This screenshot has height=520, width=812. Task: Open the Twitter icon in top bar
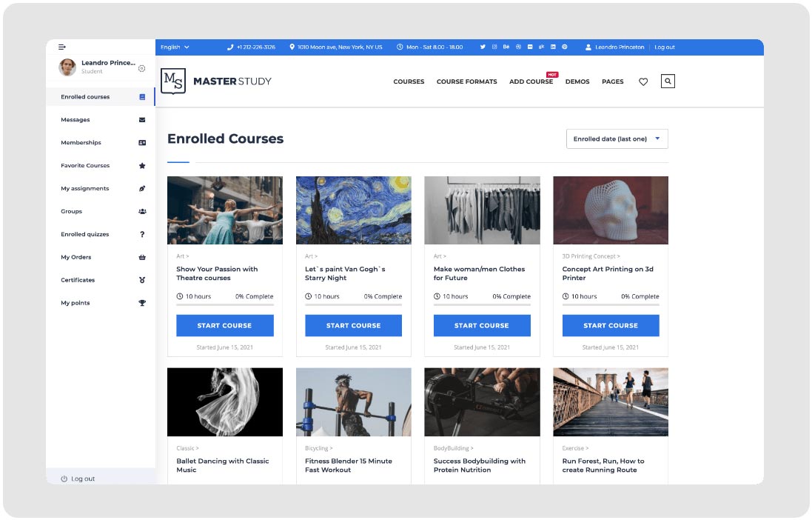point(483,47)
